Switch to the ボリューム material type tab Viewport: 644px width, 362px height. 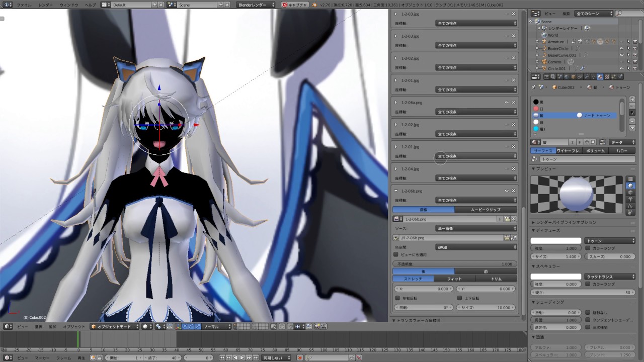596,150
